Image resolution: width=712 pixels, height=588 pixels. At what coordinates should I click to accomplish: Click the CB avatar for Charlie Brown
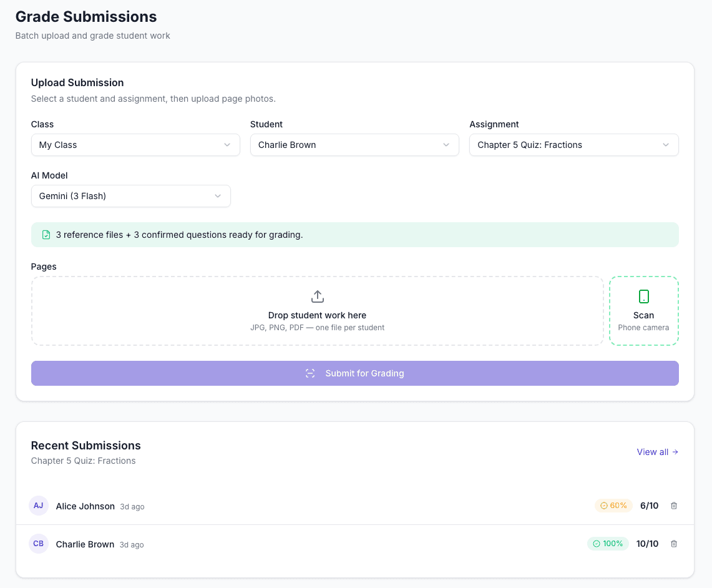39,544
